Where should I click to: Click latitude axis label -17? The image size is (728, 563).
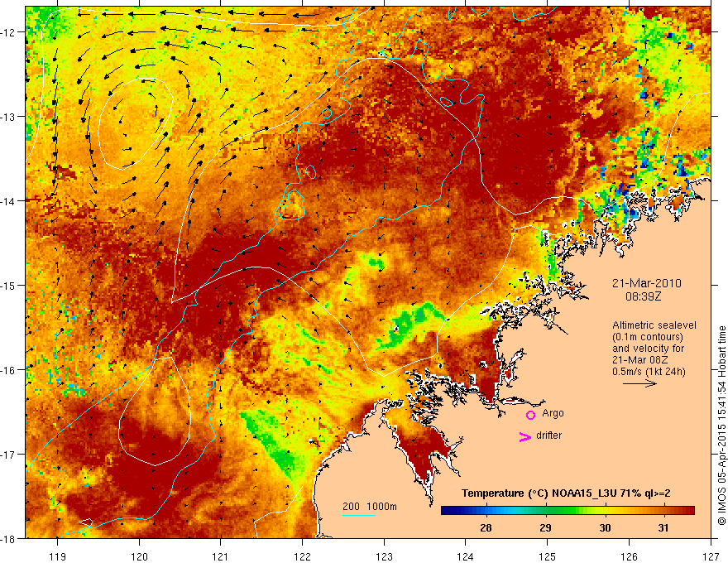8,455
